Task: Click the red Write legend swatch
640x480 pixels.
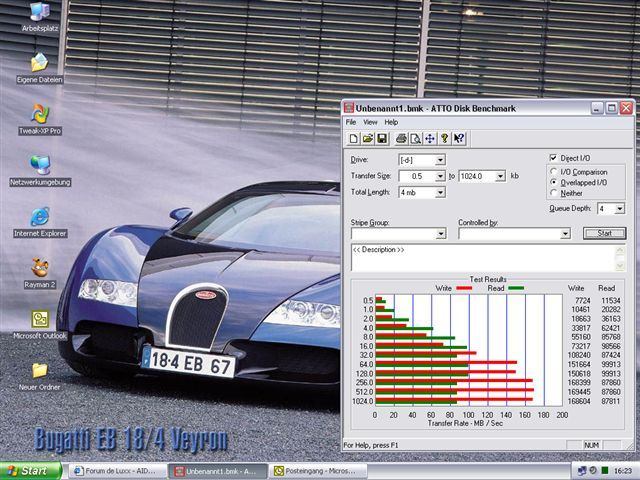Action: [464, 288]
